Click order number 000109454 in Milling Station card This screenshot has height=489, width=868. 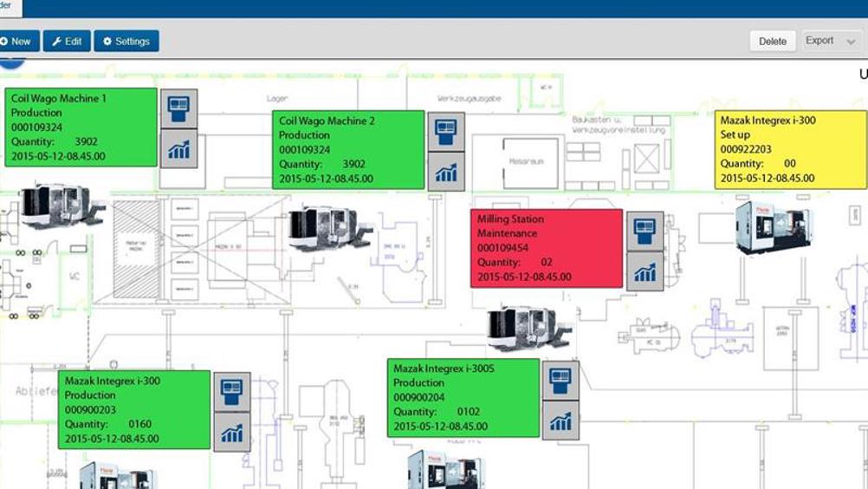502,248
